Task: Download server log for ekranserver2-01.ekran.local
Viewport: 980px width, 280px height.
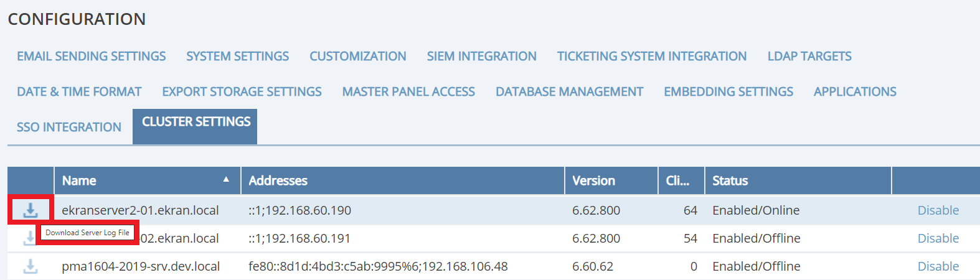Action: pyautogui.click(x=30, y=210)
